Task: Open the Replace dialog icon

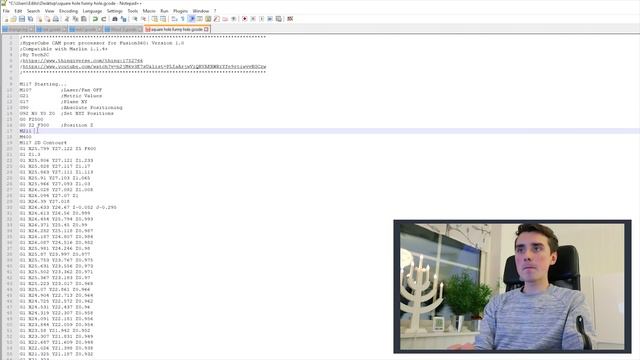Action: pyautogui.click(x=123, y=19)
